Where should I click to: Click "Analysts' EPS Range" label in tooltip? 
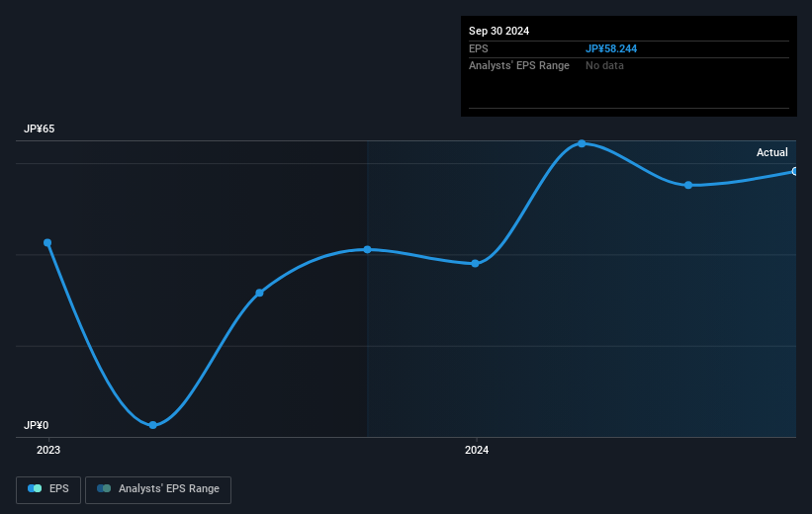tap(519, 66)
